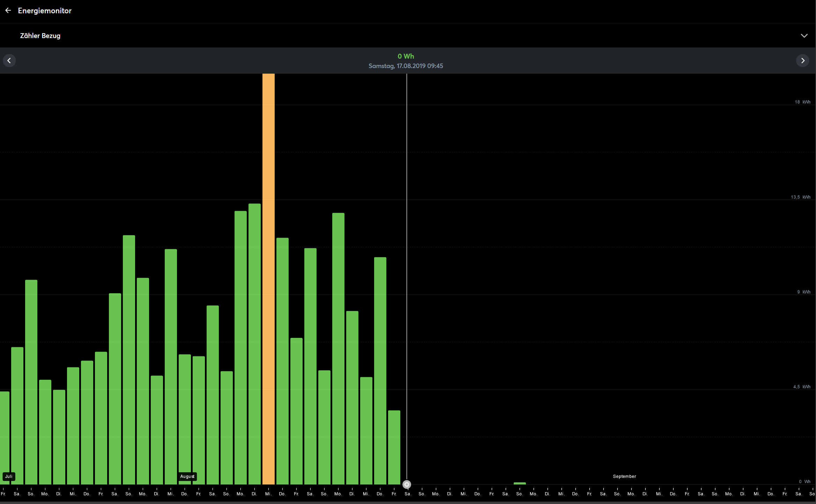Select the short green bar before cursor line
Image resolution: width=816 pixels, height=504 pixels.
coord(394,447)
